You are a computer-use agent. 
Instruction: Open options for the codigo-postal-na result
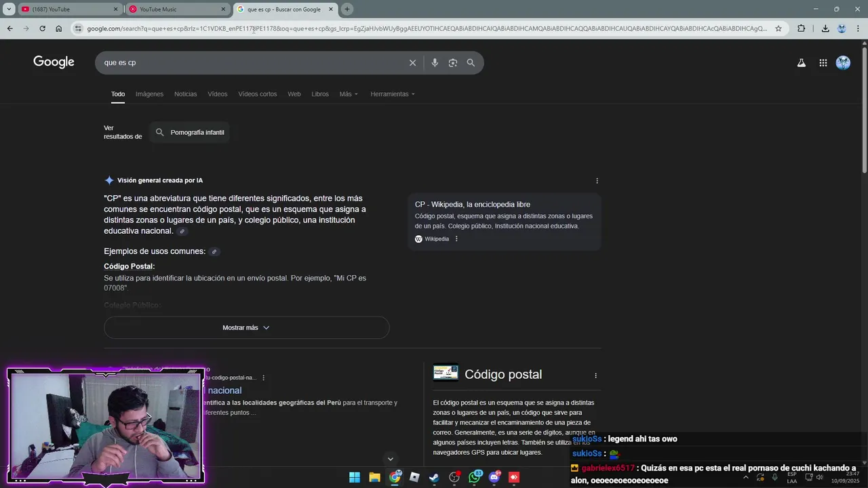click(263, 378)
